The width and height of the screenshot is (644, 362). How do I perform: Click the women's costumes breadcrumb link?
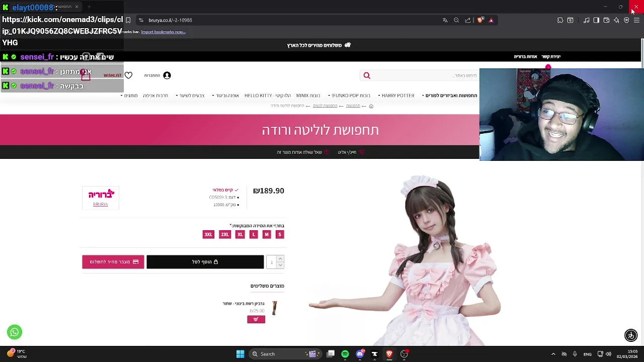point(325,106)
